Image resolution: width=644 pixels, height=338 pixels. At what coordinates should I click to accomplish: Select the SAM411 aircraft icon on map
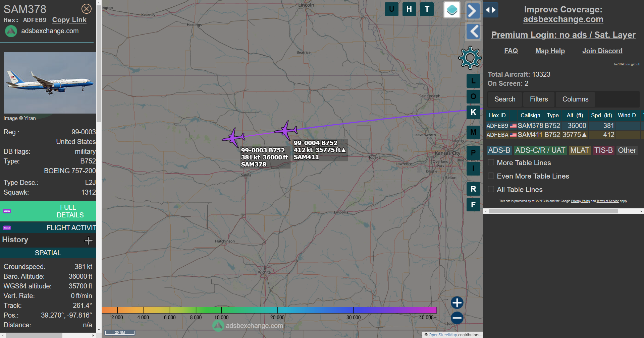tap(286, 130)
